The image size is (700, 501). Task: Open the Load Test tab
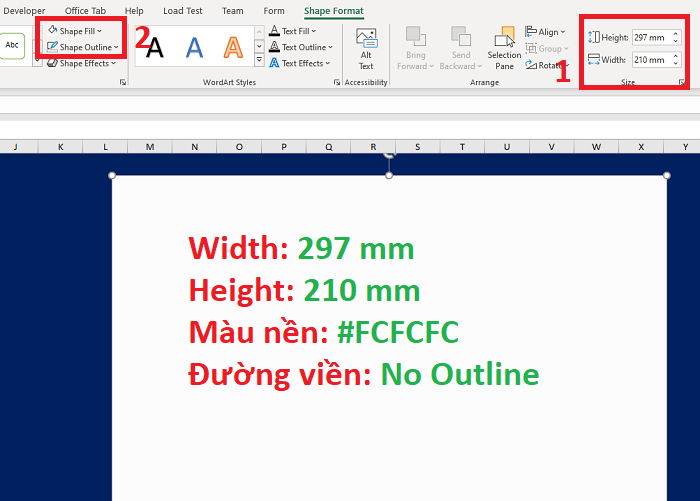pyautogui.click(x=183, y=11)
